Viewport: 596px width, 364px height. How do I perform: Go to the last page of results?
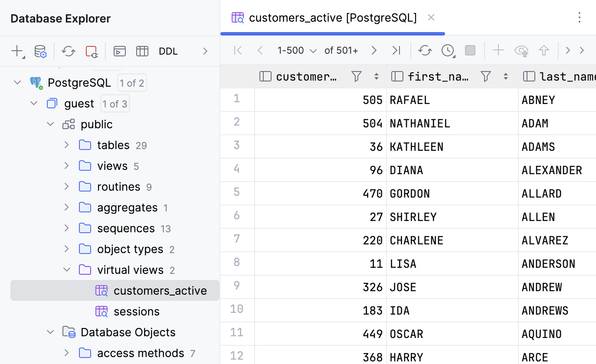[x=396, y=50]
